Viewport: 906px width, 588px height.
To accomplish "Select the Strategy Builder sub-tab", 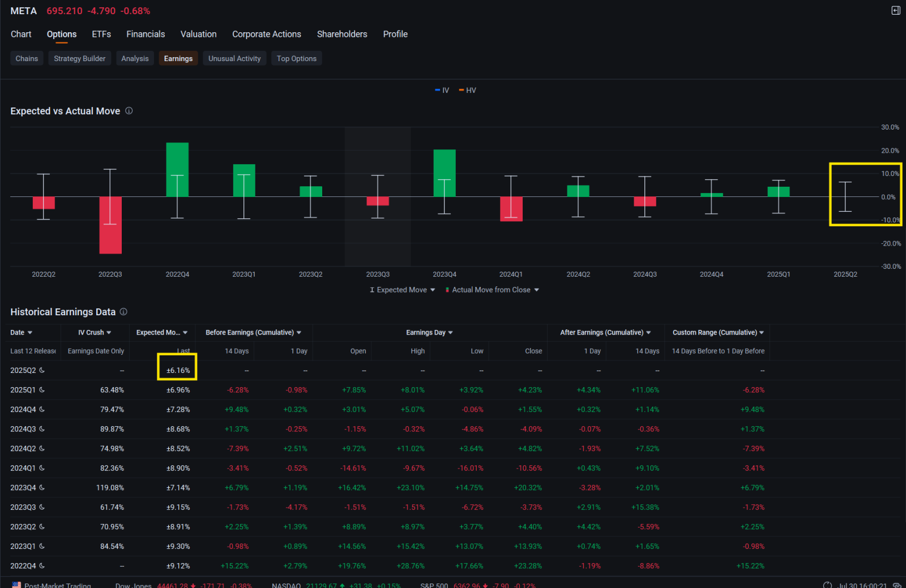I will coord(79,58).
